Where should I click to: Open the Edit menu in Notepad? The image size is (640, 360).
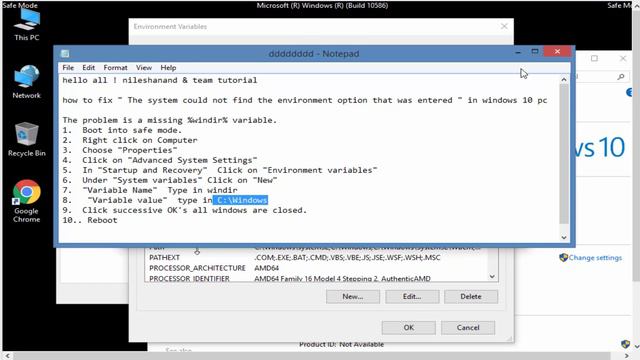click(89, 68)
